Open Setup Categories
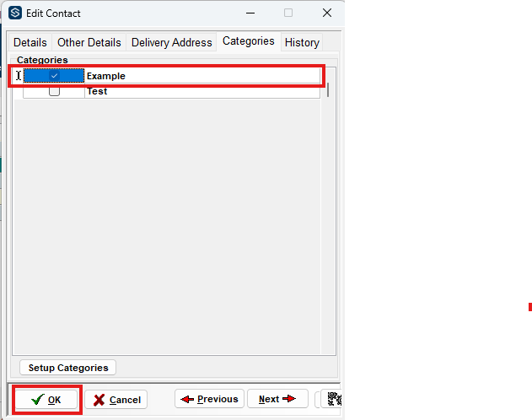Viewport: 532px width, 420px height. 67,368
